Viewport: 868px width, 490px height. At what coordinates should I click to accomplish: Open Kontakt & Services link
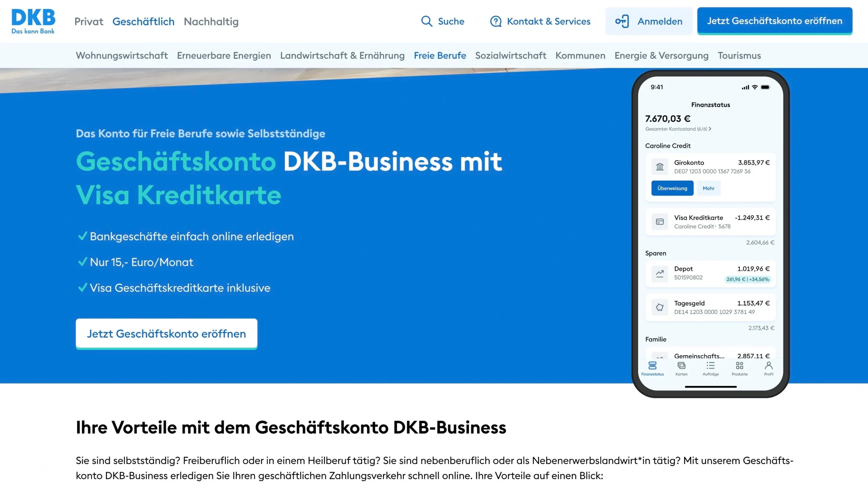pyautogui.click(x=549, y=21)
